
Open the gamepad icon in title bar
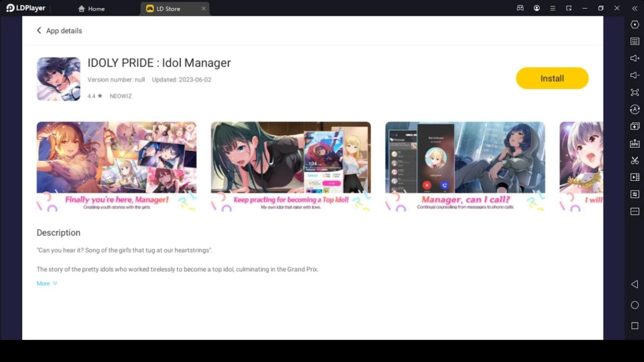point(520,8)
